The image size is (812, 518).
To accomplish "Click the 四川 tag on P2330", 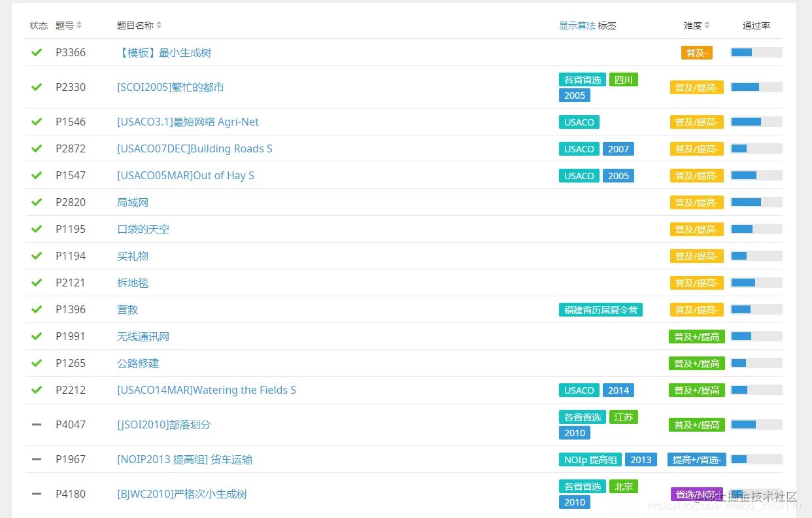I will (x=624, y=80).
